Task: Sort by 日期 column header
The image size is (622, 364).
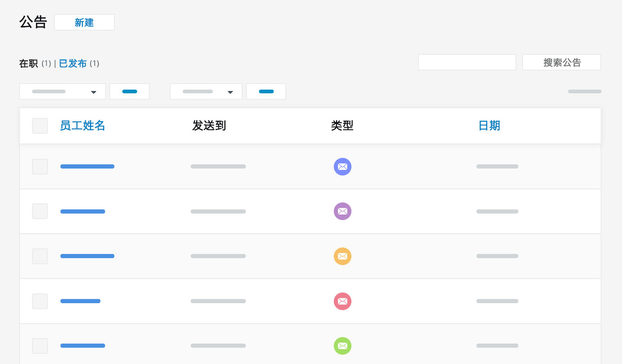Action: [x=489, y=126]
